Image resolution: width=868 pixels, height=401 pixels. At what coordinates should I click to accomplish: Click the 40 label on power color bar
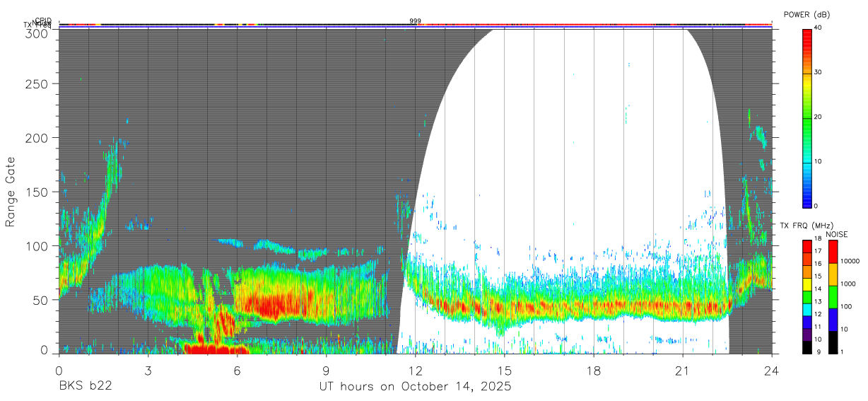pos(818,28)
